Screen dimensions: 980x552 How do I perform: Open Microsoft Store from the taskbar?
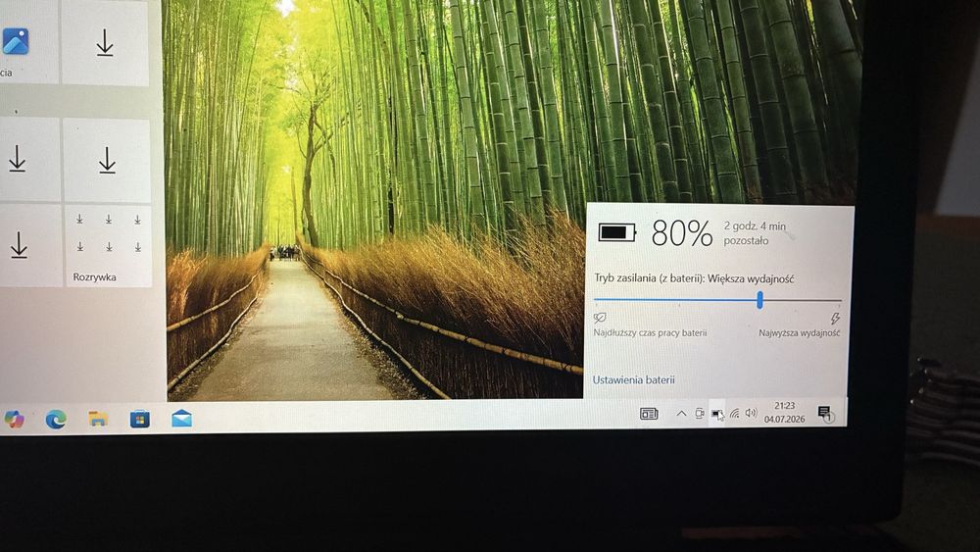coord(140,419)
